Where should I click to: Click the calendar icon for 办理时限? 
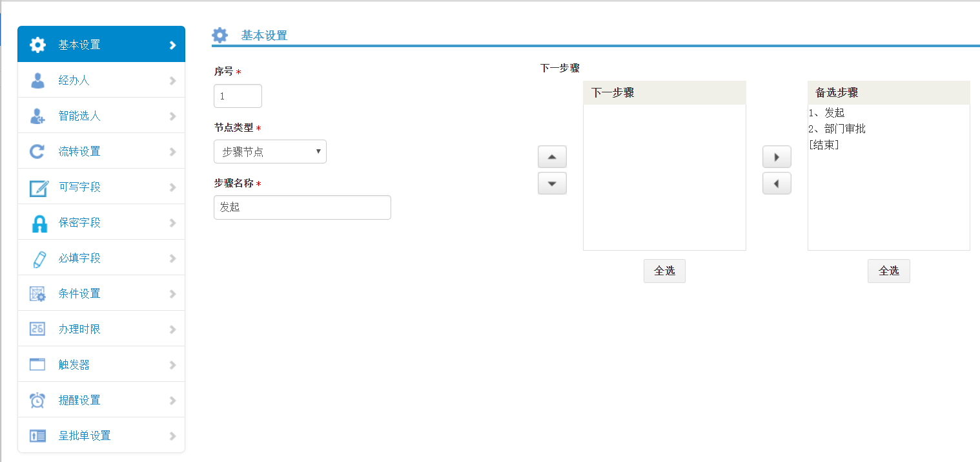pyautogui.click(x=38, y=329)
